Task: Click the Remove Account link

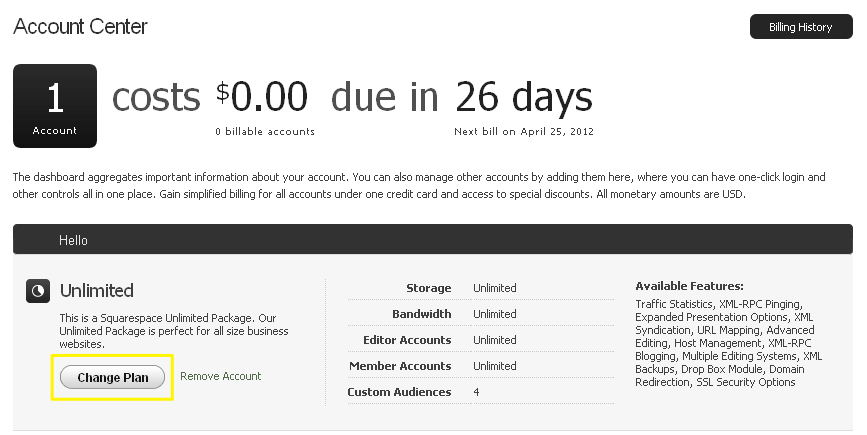Action: (220, 376)
